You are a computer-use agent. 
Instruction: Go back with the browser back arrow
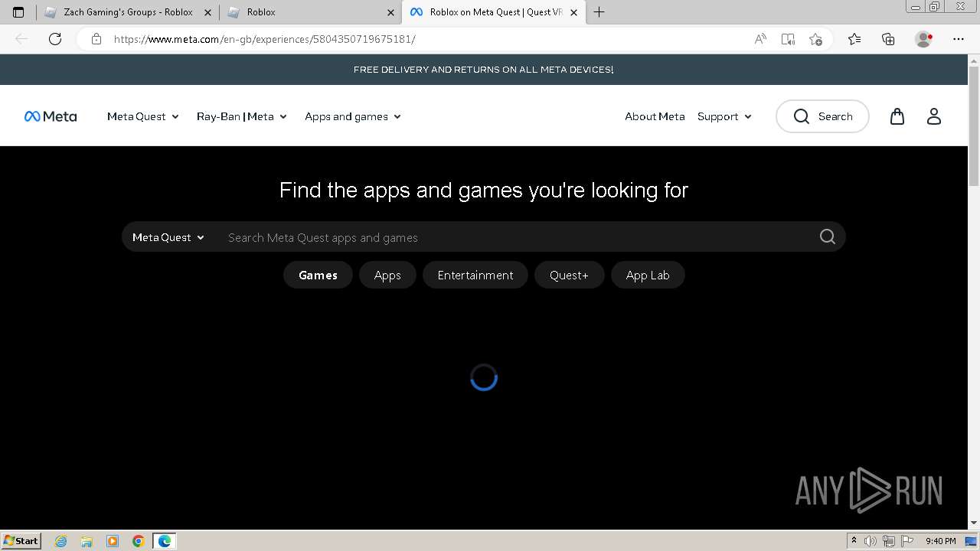click(21, 39)
